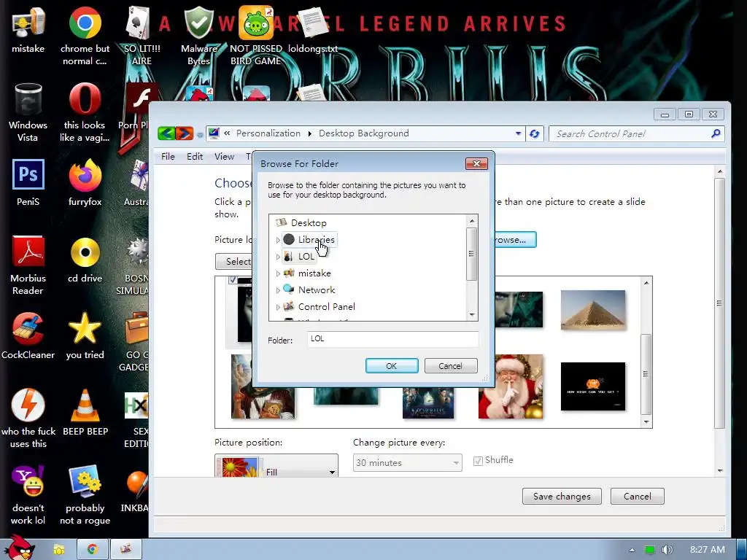This screenshot has width=747, height=560.
Task: Select the 'SO LIT!!! AIRE' solitaire icon
Action: coord(142,36)
